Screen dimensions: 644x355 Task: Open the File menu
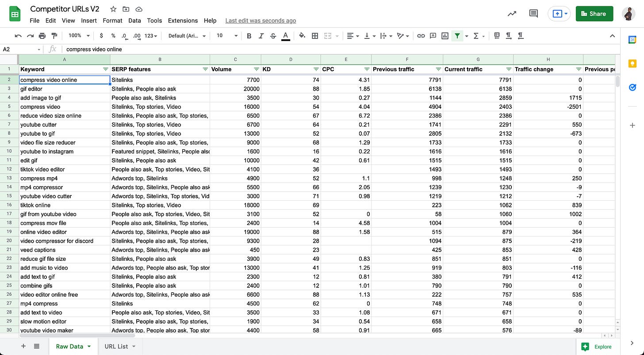click(x=34, y=20)
